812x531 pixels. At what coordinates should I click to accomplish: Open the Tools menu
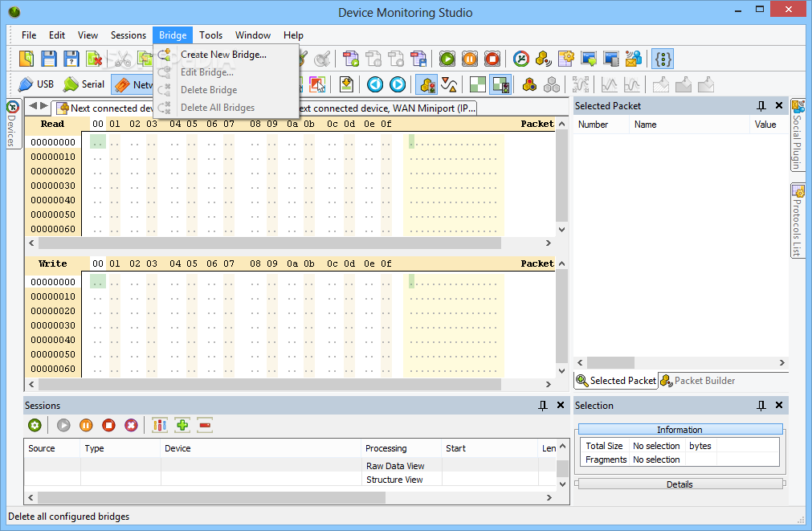(210, 35)
